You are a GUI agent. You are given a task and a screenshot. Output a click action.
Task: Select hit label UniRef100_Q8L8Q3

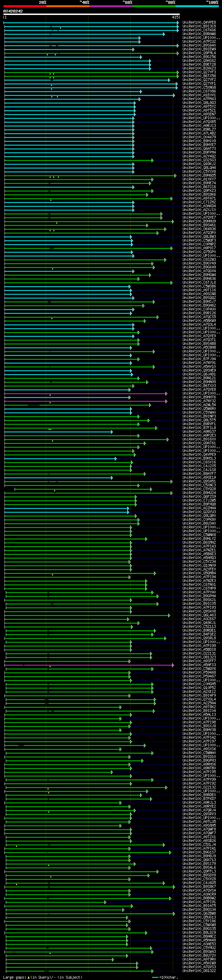pos(199,103)
